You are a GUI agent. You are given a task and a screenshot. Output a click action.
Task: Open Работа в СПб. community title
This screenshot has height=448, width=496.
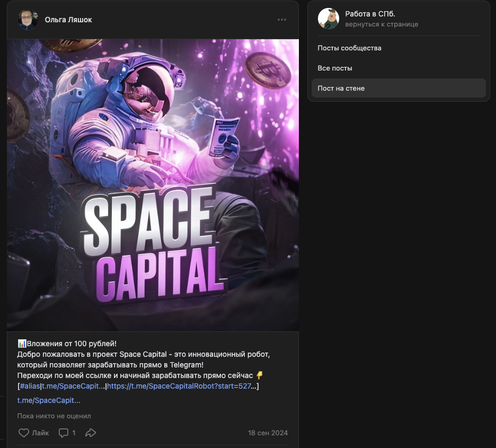click(x=370, y=14)
